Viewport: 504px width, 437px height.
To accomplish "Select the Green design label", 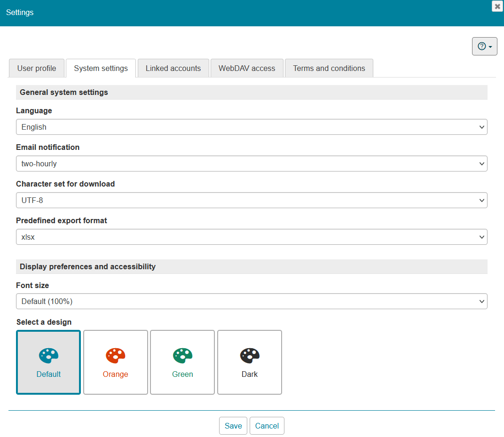I will pyautogui.click(x=182, y=375).
